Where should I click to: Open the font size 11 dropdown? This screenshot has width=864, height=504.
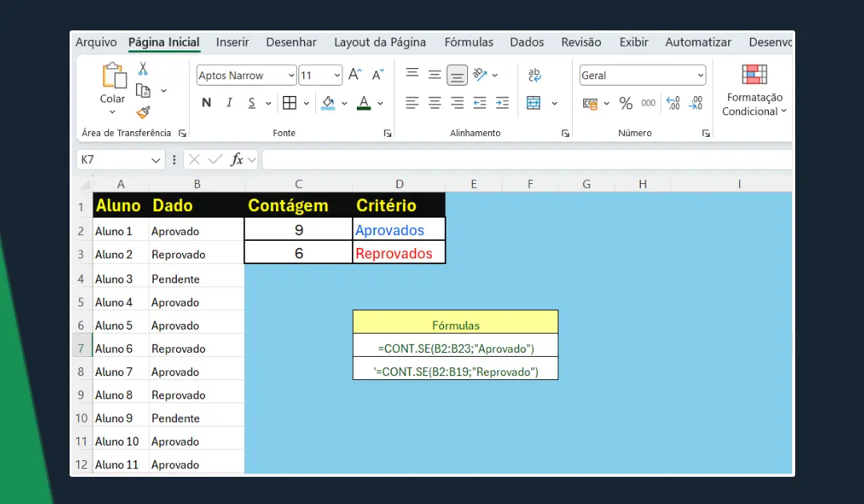click(x=337, y=76)
